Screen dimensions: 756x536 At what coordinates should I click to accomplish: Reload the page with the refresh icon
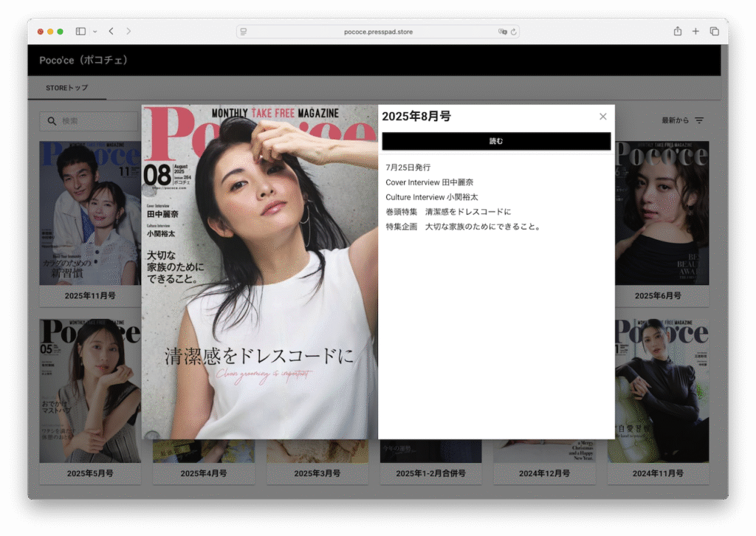(514, 32)
